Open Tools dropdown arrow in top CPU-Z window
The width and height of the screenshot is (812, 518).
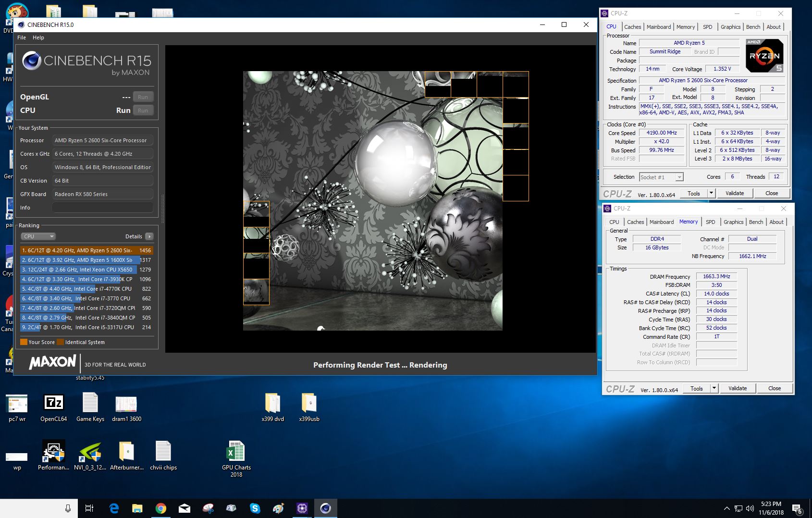pyautogui.click(x=711, y=193)
